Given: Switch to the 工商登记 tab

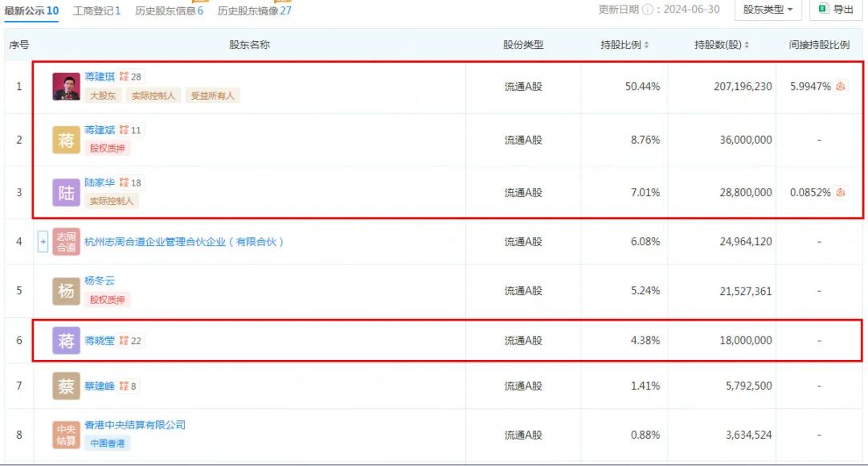Looking at the screenshot, I should (96, 10).
